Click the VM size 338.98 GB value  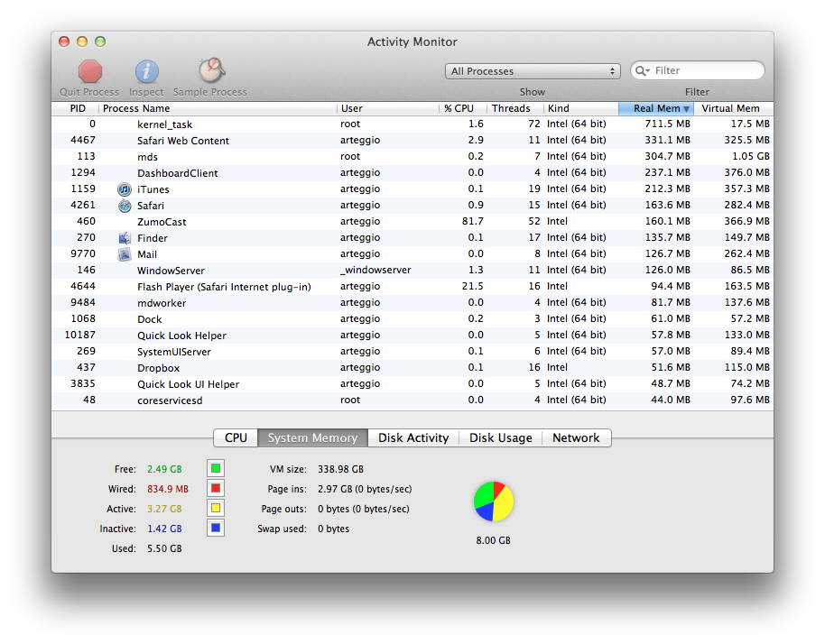pos(340,469)
